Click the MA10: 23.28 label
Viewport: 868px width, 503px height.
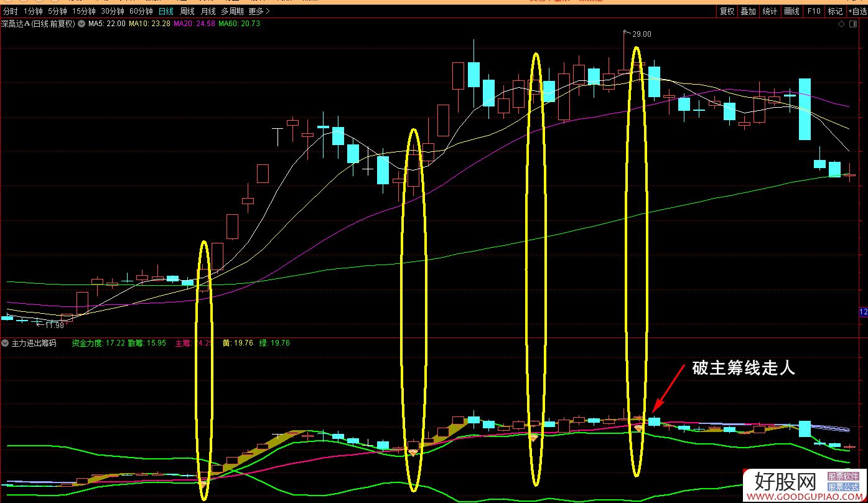click(x=149, y=24)
